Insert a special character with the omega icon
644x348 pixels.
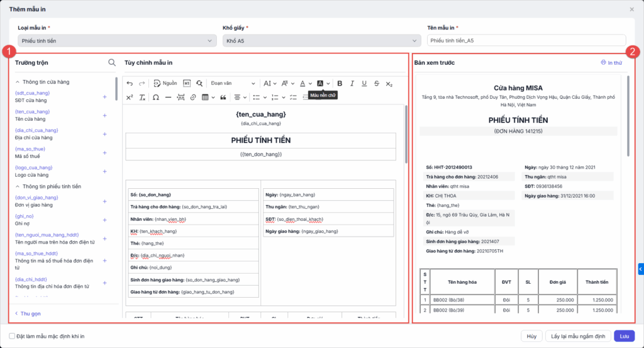(x=156, y=98)
